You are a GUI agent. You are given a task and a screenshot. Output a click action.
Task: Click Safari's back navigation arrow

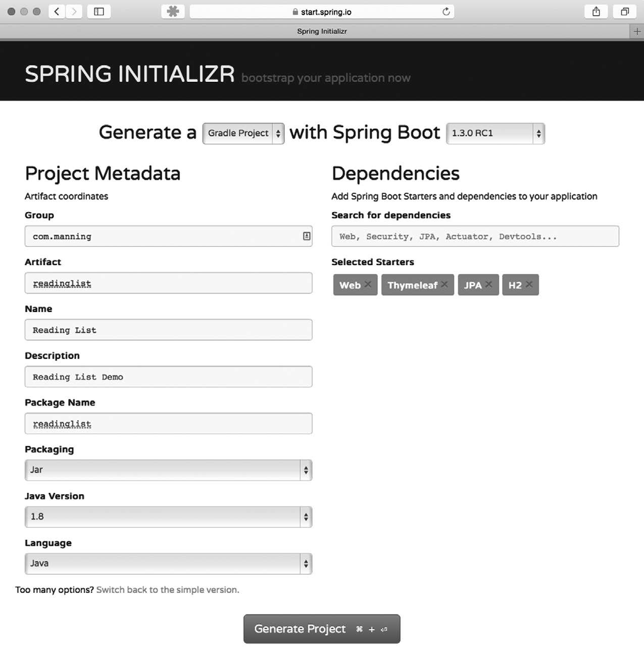(x=57, y=12)
